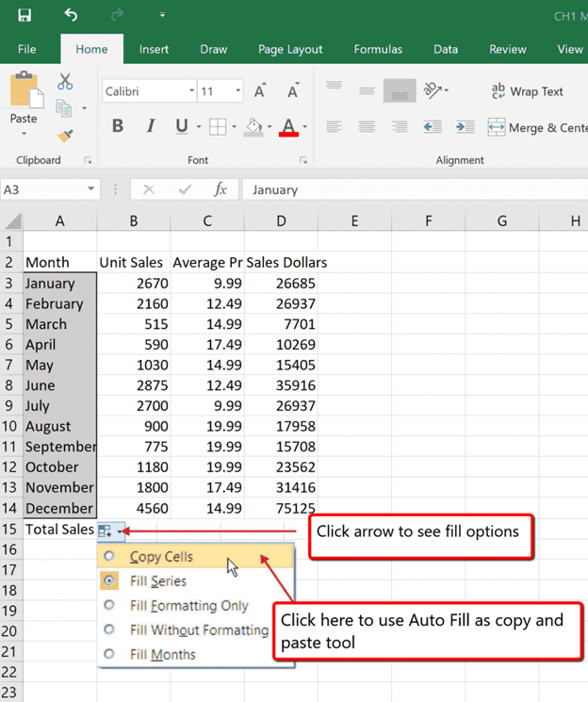Click Merge & Center button
This screenshot has height=702, width=588.
[x=537, y=127]
